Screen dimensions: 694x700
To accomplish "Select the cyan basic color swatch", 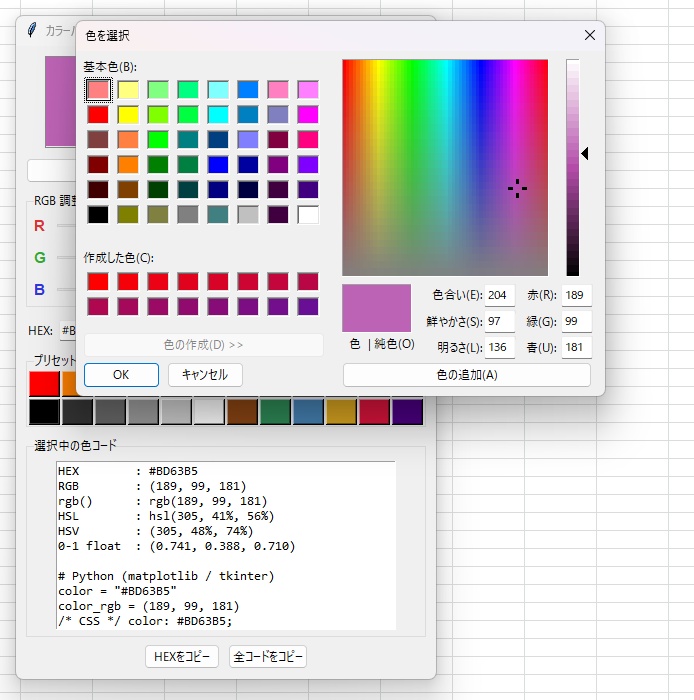I will pos(218,115).
